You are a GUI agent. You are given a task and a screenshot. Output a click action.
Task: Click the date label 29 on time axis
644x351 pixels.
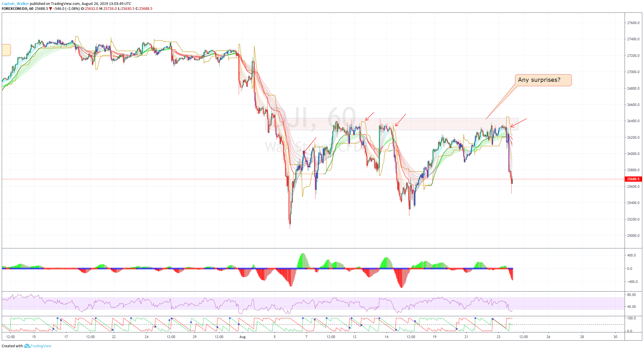point(195,337)
